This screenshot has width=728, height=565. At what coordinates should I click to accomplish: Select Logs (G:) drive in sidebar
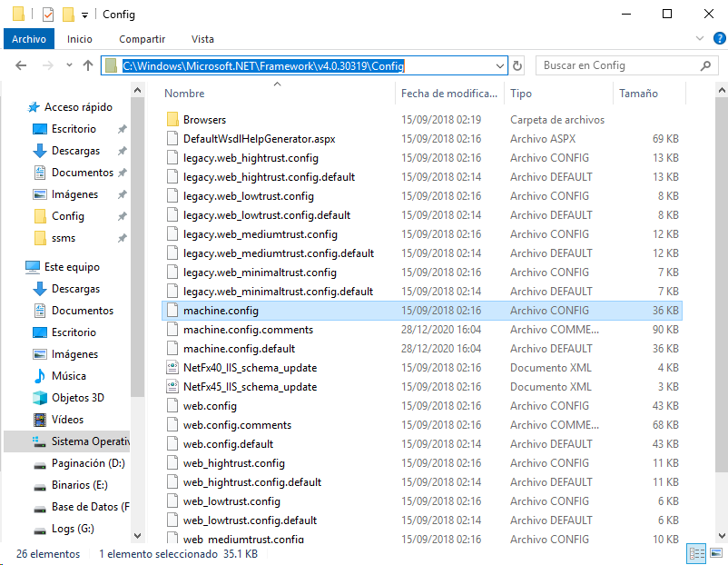tap(73, 529)
